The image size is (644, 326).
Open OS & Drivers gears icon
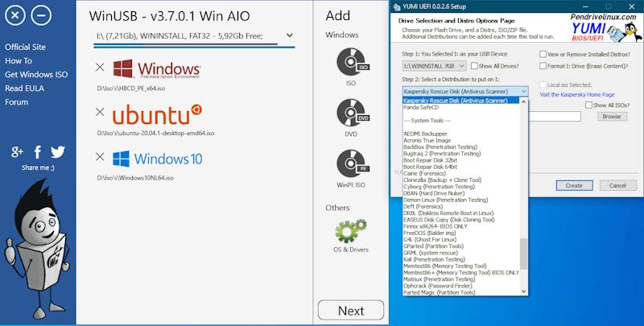point(351,231)
